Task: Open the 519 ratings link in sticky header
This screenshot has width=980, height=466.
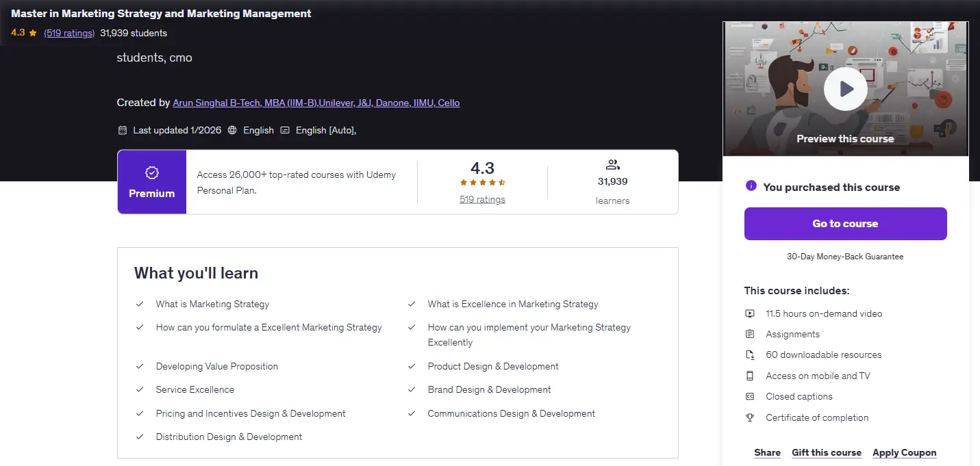Action: (69, 33)
